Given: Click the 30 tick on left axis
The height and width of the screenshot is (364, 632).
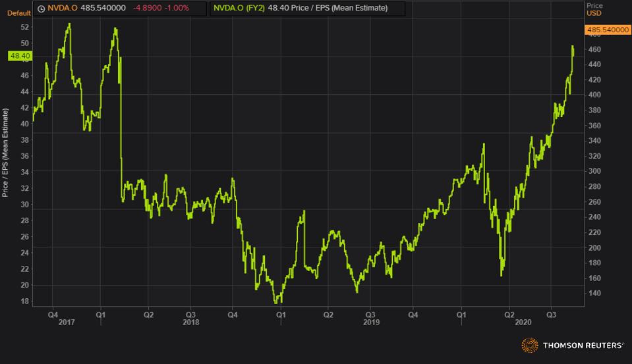Looking at the screenshot, I should pos(25,205).
